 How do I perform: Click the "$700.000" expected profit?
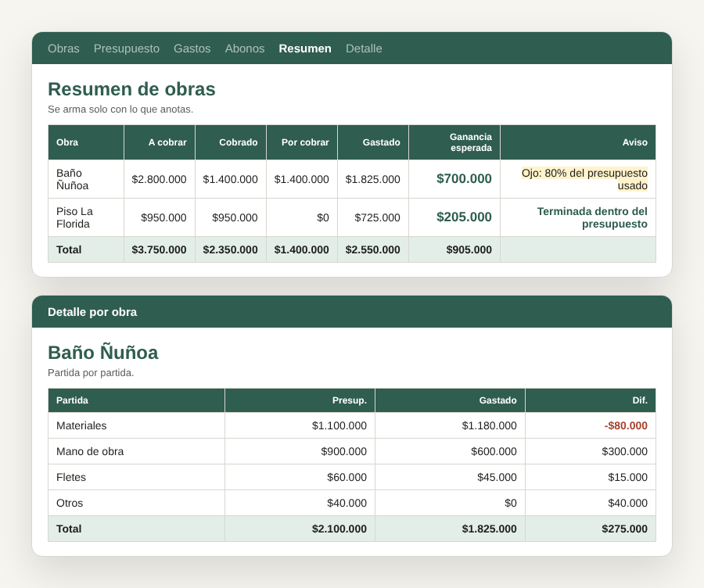pos(464,178)
